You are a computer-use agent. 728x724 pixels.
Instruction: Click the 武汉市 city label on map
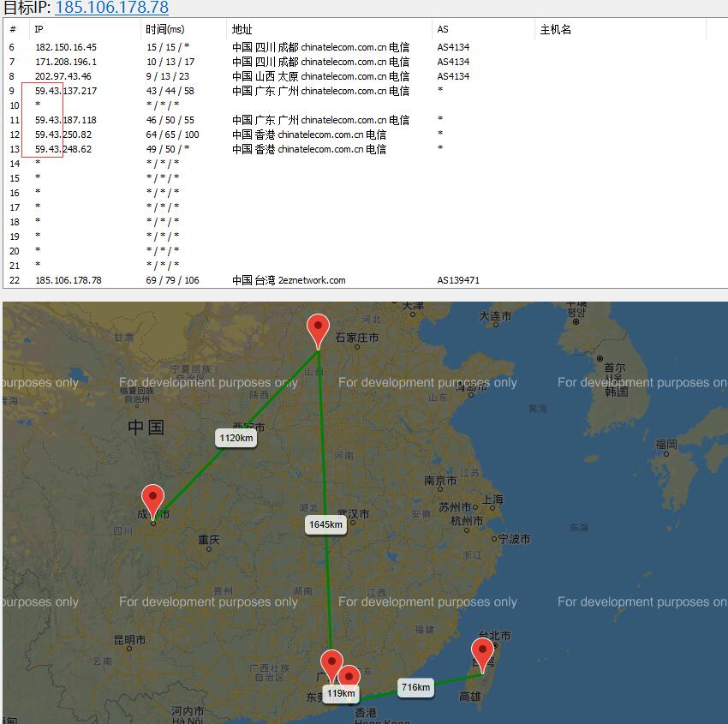tap(354, 514)
